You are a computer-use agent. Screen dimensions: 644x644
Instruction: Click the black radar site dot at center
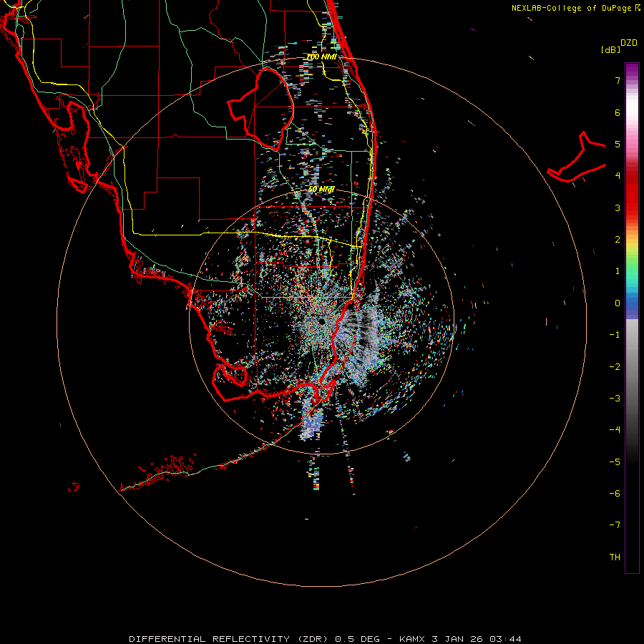tap(321, 321)
